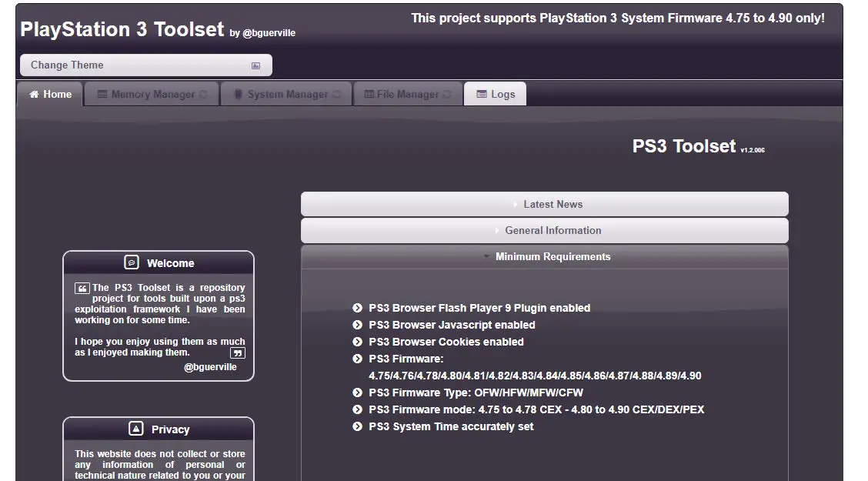Click the refresh icon on File Manager tab
Image resolution: width=868 pixels, height=481 pixels.
(x=447, y=94)
